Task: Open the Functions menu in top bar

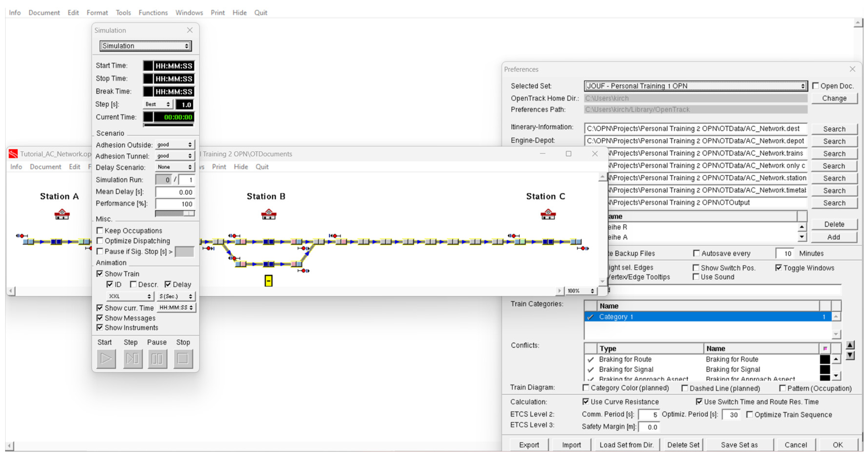Action: click(x=153, y=12)
